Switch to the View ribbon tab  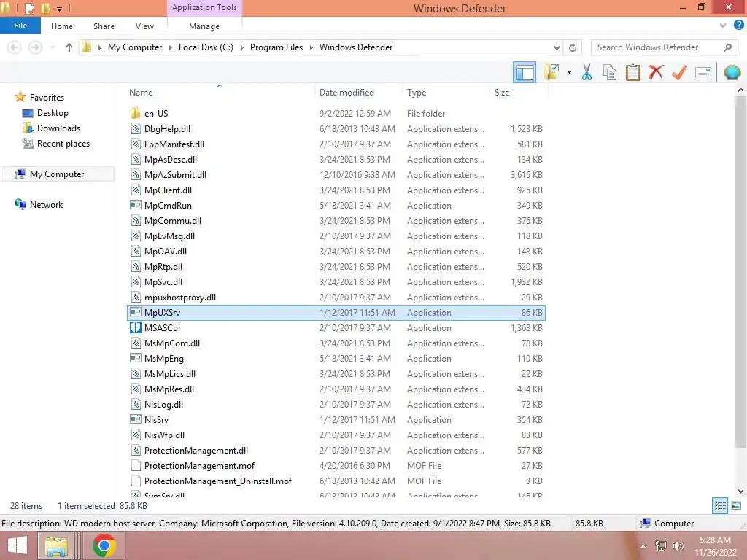point(145,26)
